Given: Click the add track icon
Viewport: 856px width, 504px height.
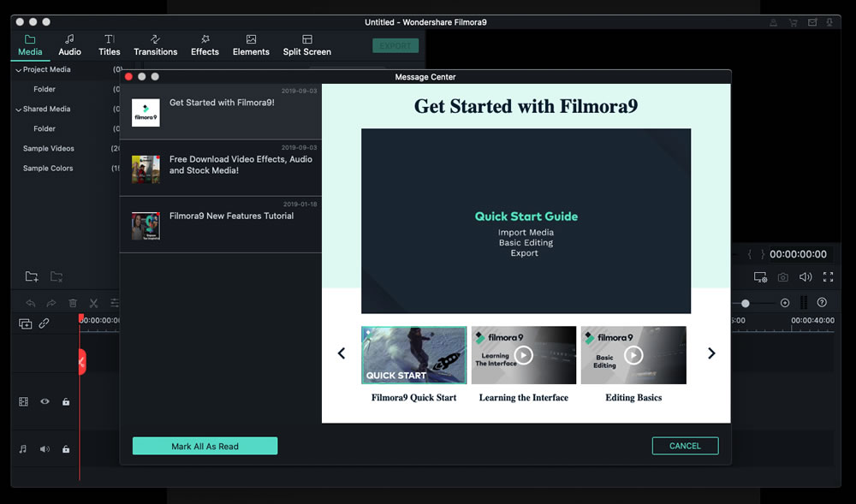Looking at the screenshot, I should pos(25,323).
